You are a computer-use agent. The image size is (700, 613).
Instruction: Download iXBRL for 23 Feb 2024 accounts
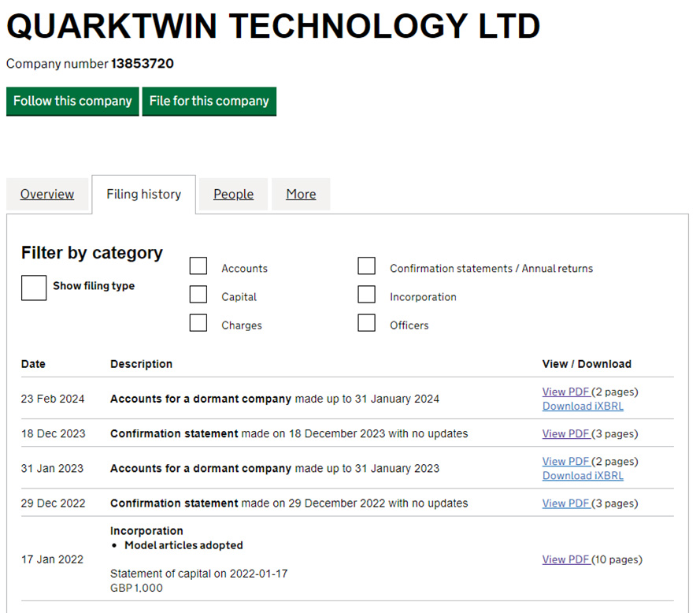583,406
